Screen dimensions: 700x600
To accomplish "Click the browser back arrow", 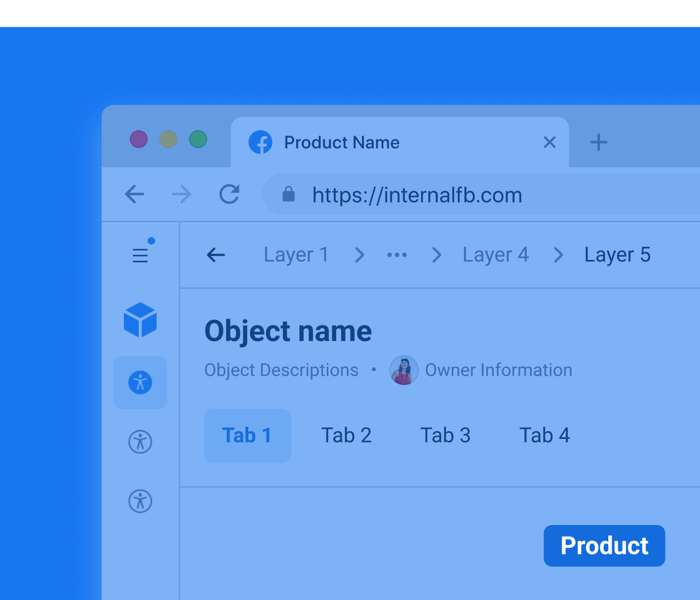I will coord(134,194).
